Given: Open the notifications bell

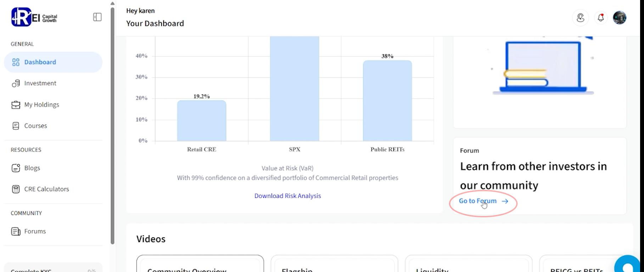Looking at the screenshot, I should pos(600,18).
